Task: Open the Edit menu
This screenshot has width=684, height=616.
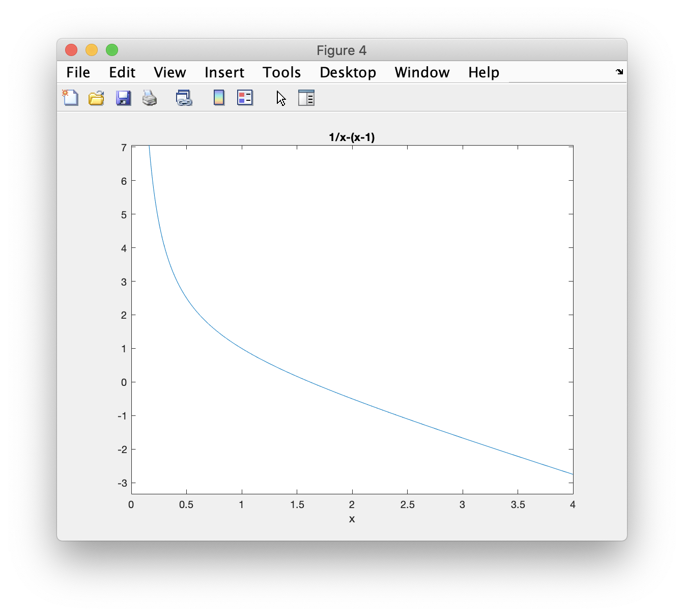Action: [x=122, y=72]
